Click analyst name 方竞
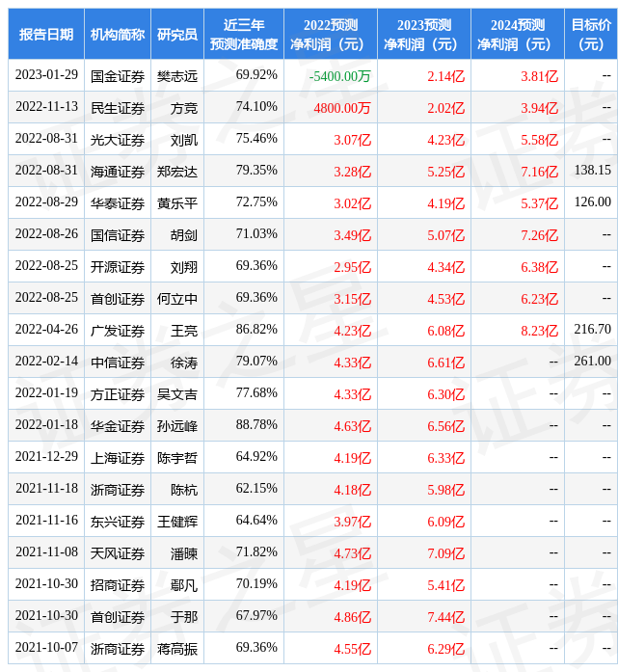The image size is (618, 672). (184, 108)
